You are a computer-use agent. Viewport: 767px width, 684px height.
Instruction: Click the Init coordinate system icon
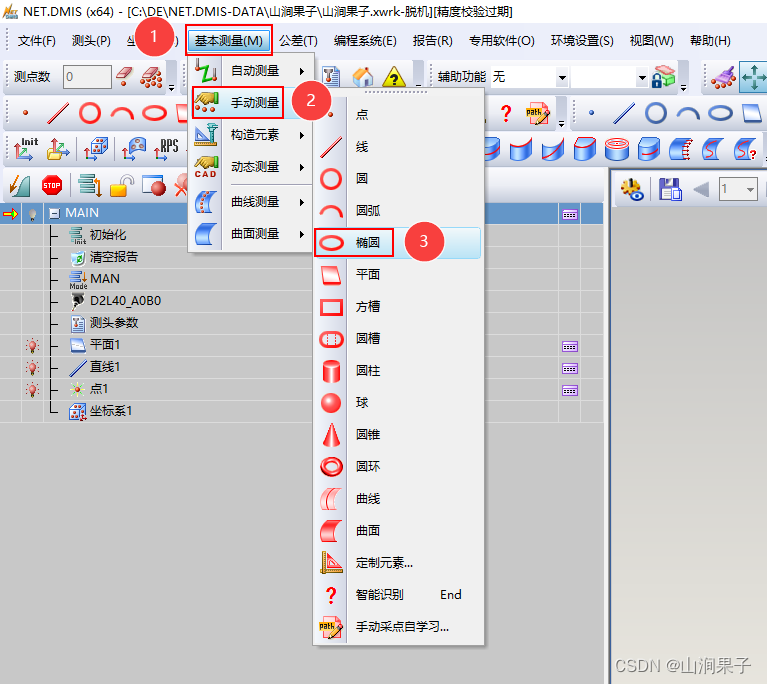point(25,148)
